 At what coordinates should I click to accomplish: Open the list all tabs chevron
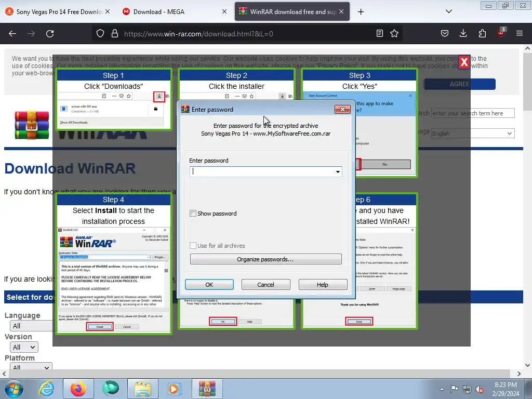point(448,11)
